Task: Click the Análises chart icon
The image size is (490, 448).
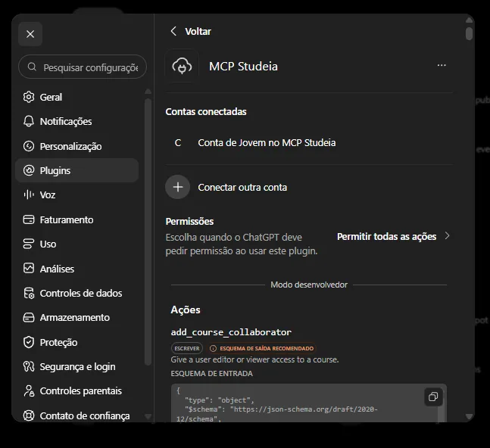Action: tap(29, 269)
